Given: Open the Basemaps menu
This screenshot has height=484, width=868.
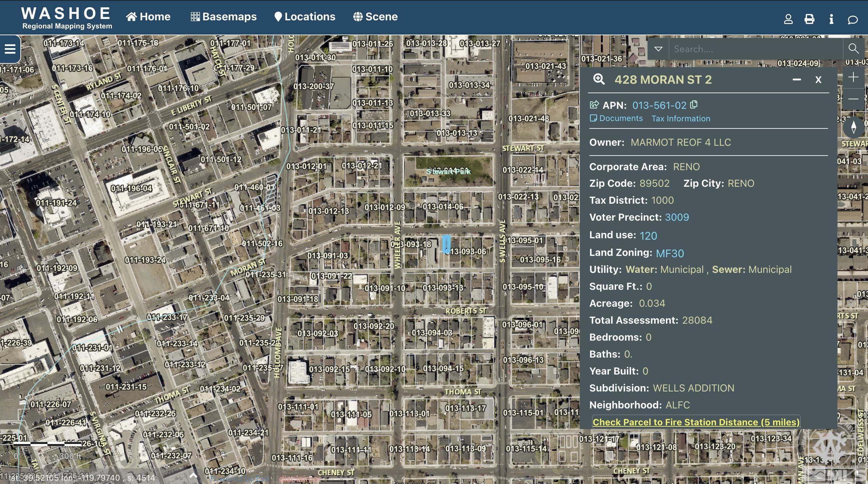Looking at the screenshot, I should 223,17.
